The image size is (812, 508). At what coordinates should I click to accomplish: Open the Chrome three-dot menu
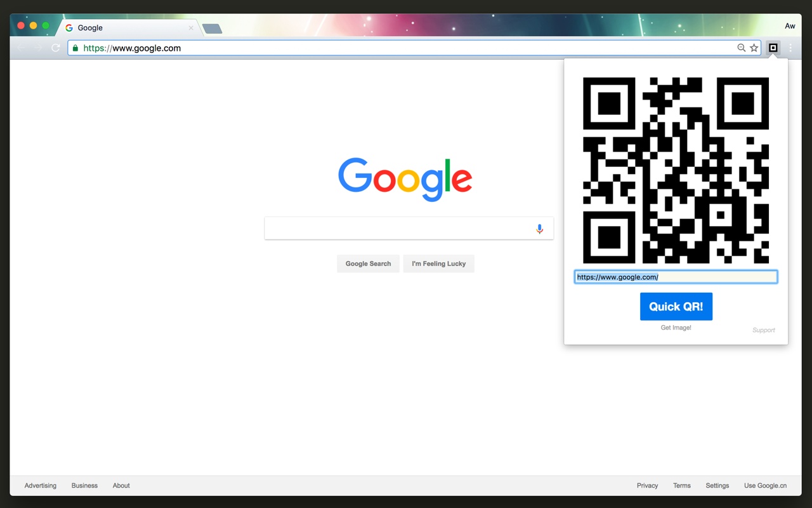click(790, 48)
